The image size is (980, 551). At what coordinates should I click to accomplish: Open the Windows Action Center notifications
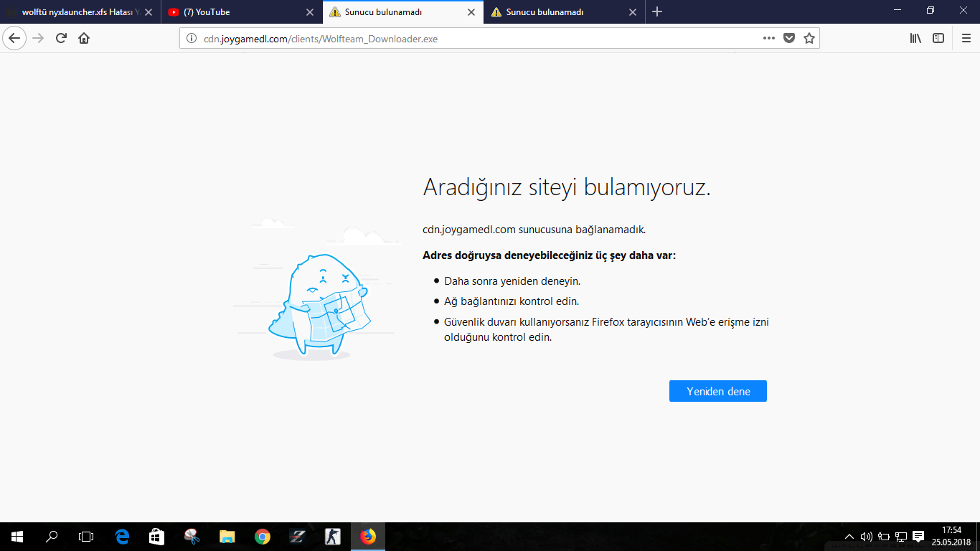click(x=918, y=537)
